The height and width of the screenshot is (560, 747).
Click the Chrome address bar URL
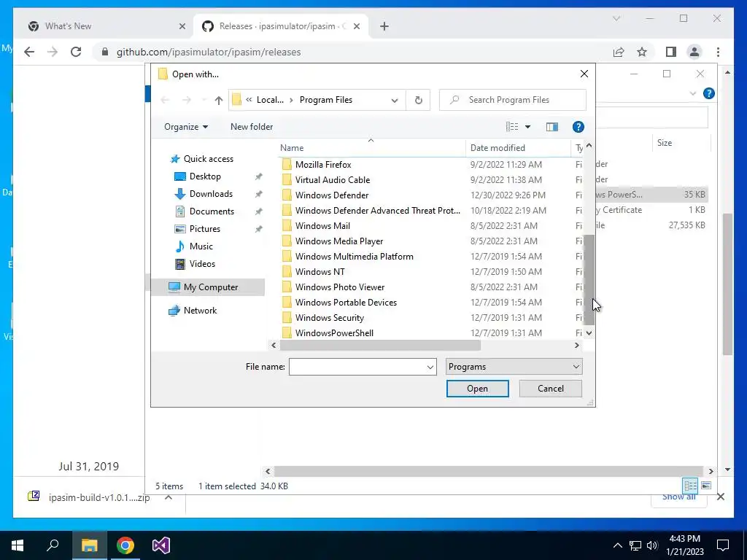tap(209, 52)
